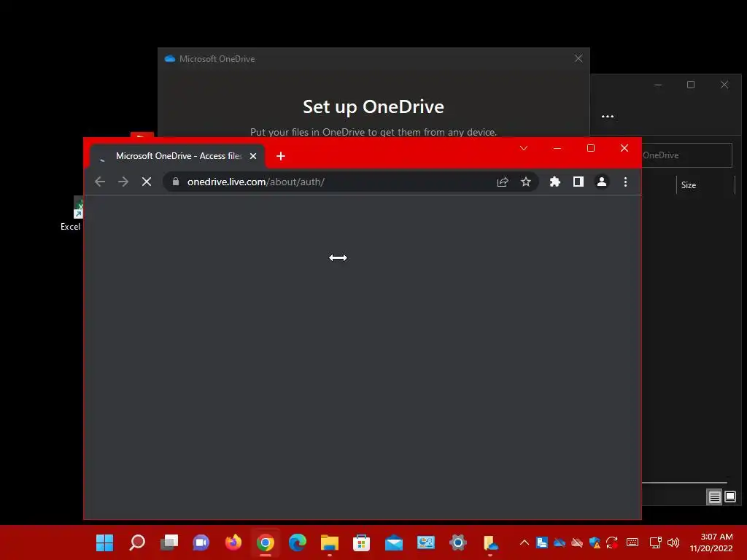Bookmark this tab with the star icon
Viewport: 747px width, 560px height.
pos(526,182)
